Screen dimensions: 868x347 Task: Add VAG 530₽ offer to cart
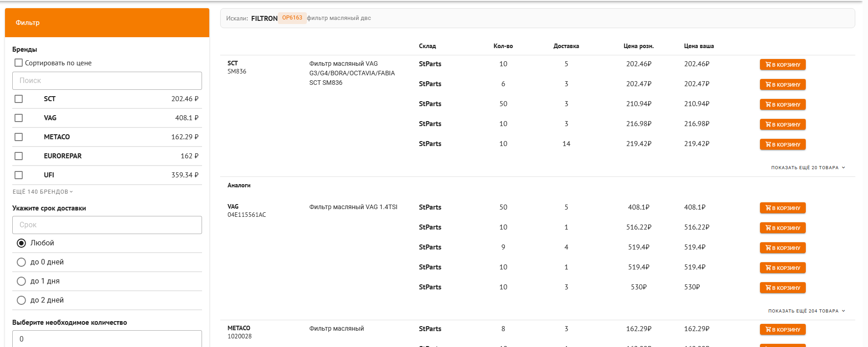click(x=783, y=288)
